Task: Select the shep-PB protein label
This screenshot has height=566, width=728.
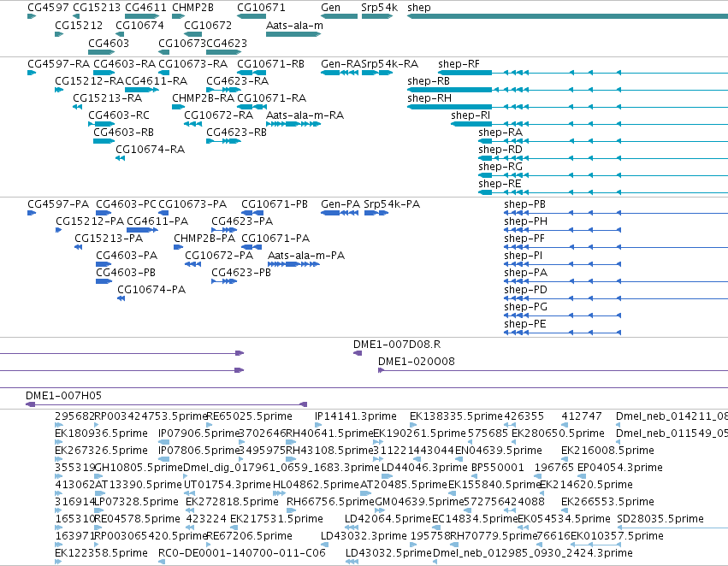Action: pyautogui.click(x=524, y=204)
